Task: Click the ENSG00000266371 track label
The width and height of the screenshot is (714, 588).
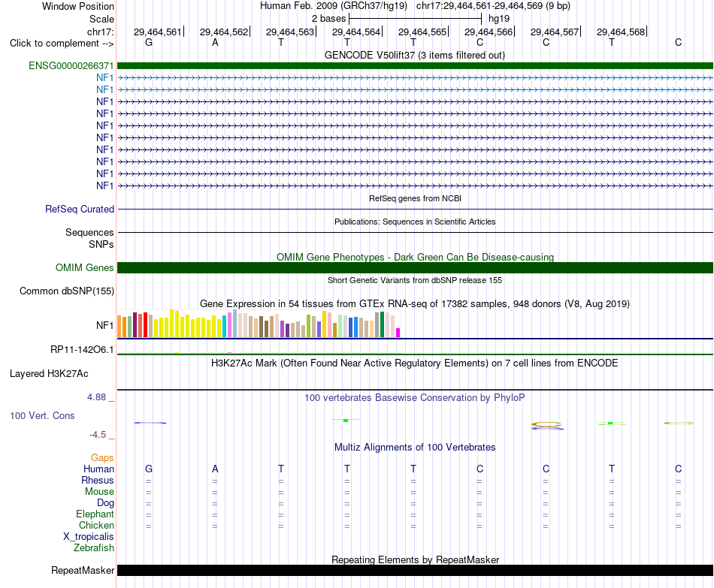Action: point(71,65)
